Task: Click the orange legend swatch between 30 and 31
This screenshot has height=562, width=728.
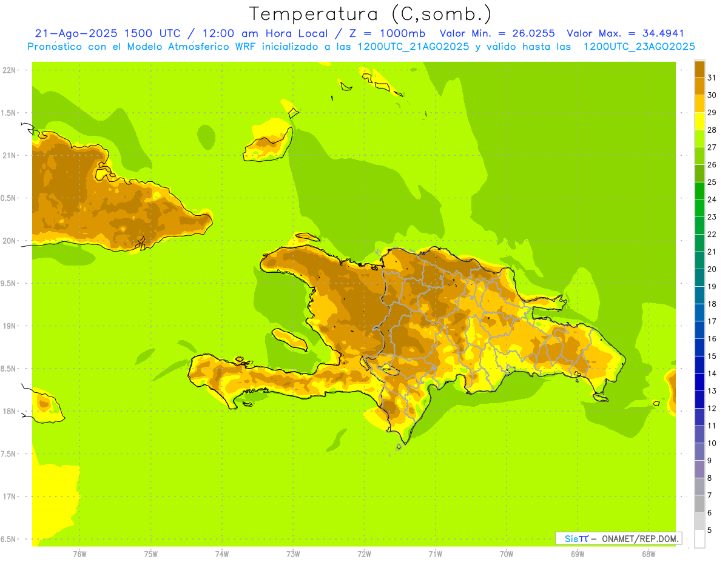Action: (699, 87)
